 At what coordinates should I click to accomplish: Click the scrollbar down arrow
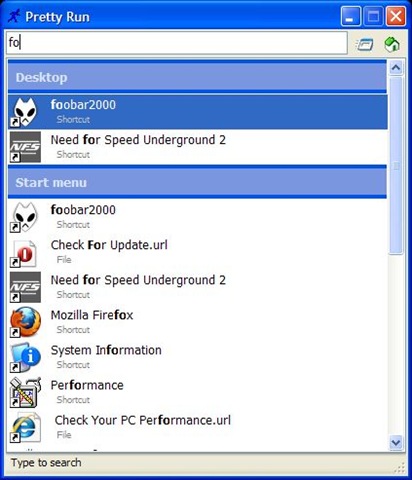click(x=396, y=442)
